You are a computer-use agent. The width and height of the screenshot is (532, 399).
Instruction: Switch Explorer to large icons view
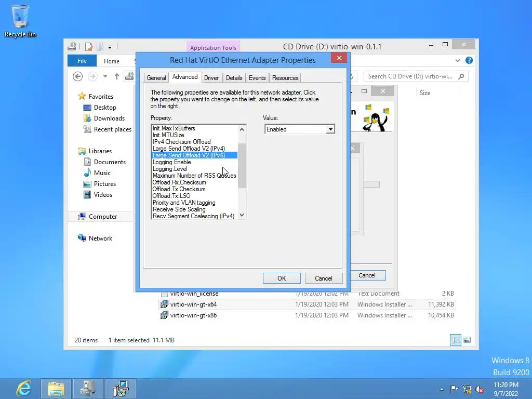(467, 340)
